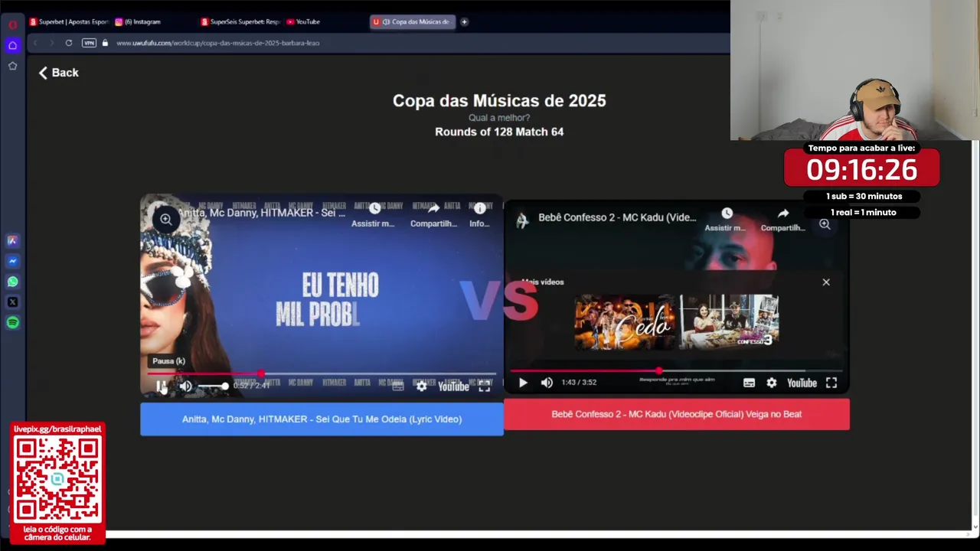
Task: Click the "1 sub = 30 minutos" label
Action: (x=864, y=196)
